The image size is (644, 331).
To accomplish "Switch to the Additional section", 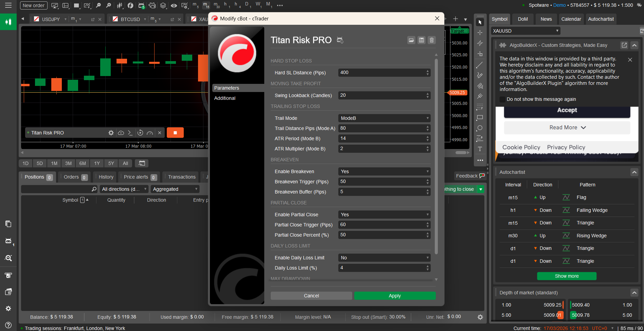I will (225, 98).
